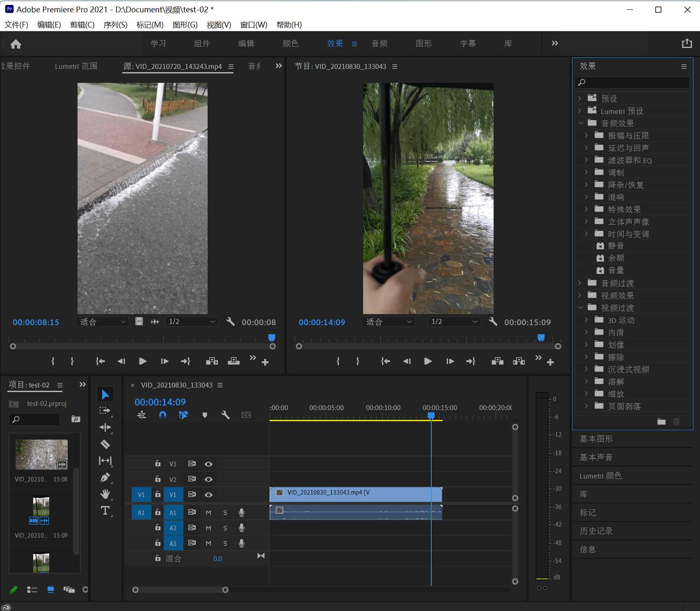Viewport: 700px width, 611px height.
Task: Select the Hand tool
Action: (x=105, y=494)
